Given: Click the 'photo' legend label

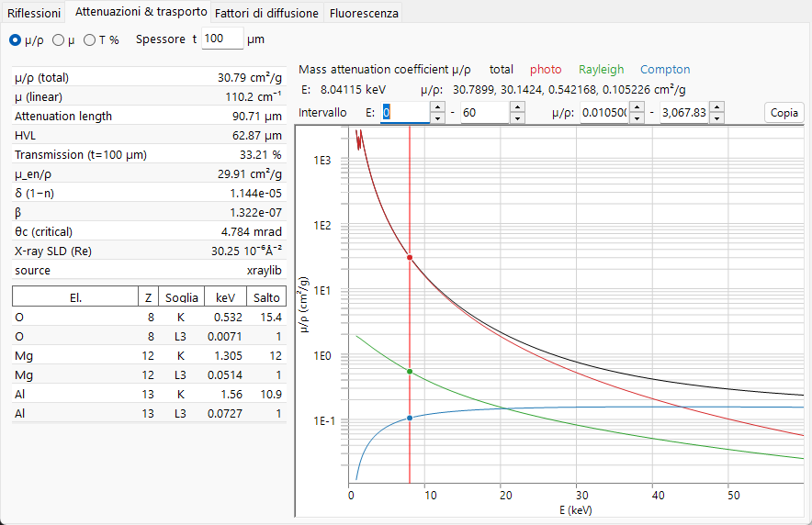Looking at the screenshot, I should 546,70.
